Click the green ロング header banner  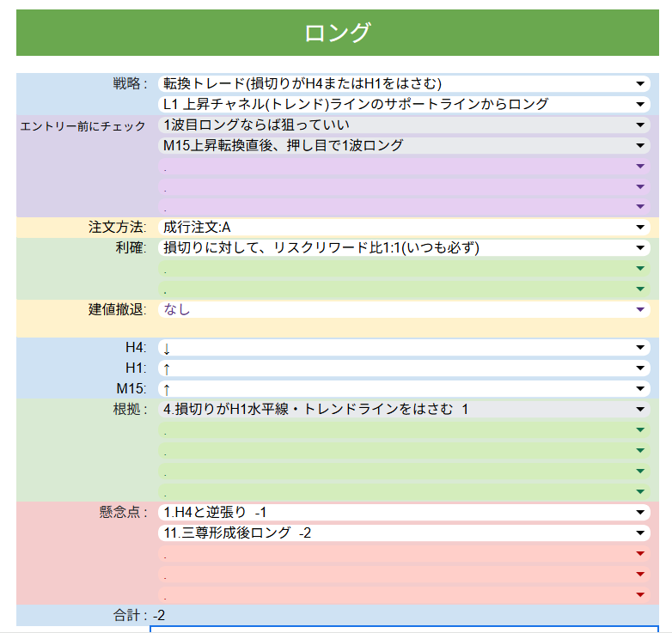click(337, 33)
